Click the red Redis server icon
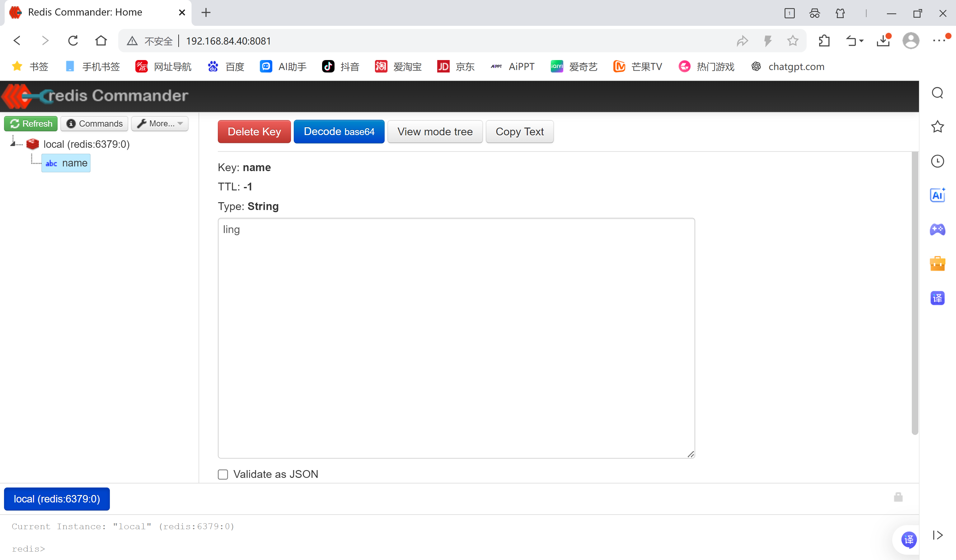 [x=33, y=144]
